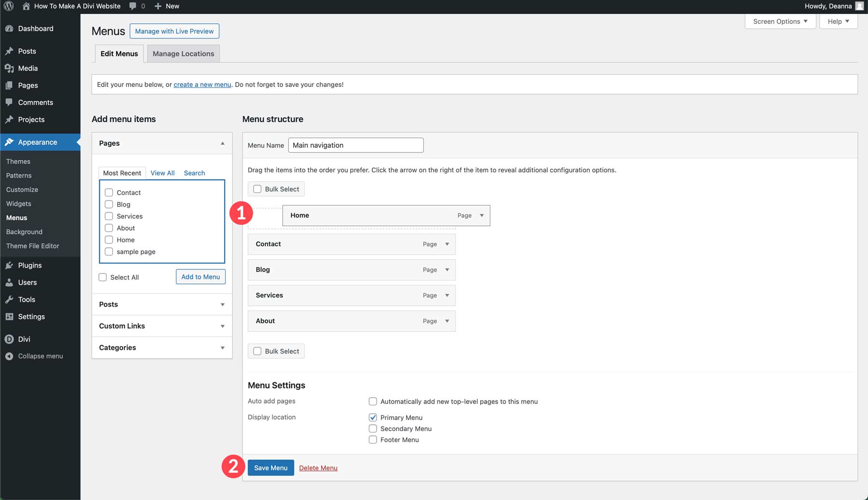The height and width of the screenshot is (500, 868).
Task: Enable automatically add new top-level pages
Action: point(372,401)
